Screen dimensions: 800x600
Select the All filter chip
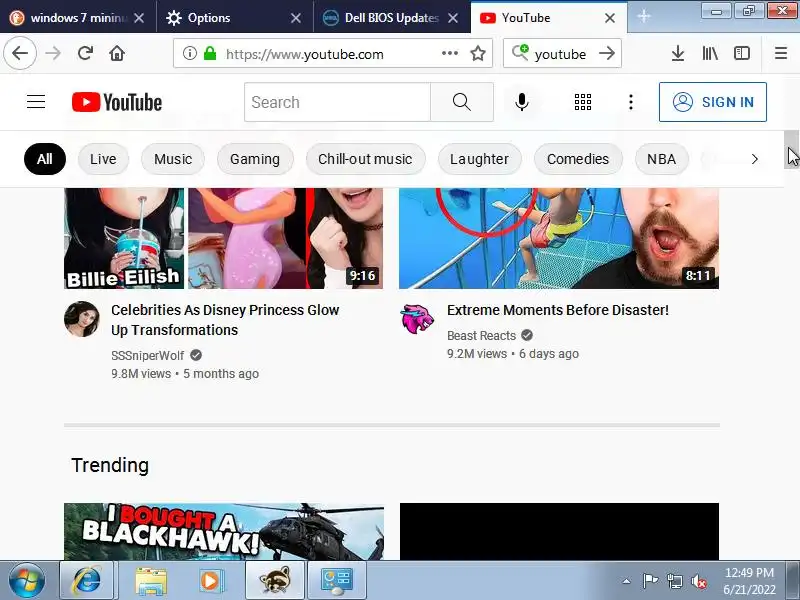(x=45, y=159)
